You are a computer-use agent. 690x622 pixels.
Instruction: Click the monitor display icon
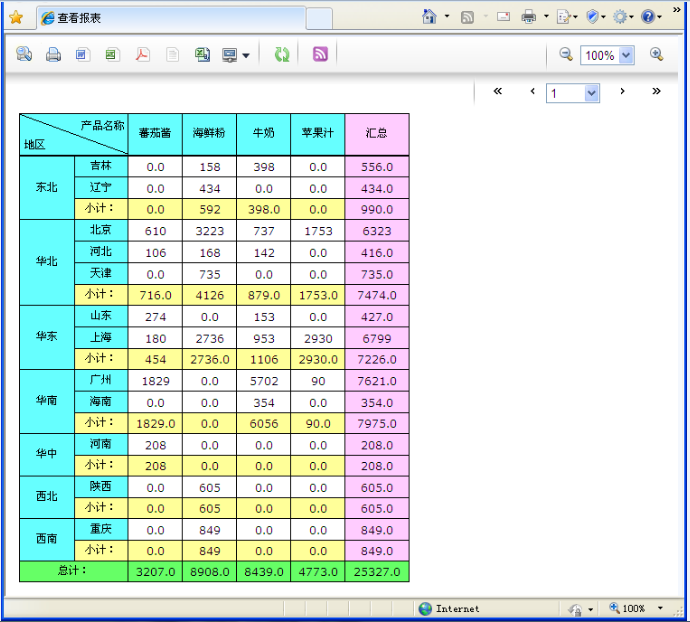[229, 55]
